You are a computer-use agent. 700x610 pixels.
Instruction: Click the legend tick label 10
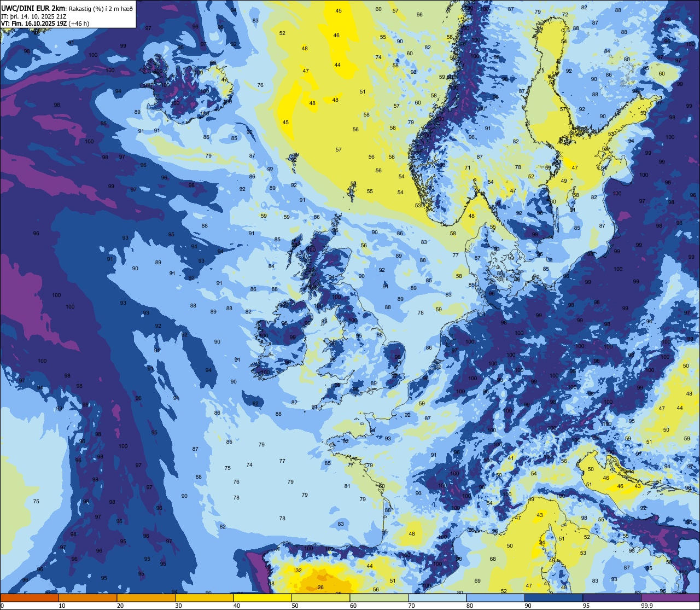click(62, 606)
